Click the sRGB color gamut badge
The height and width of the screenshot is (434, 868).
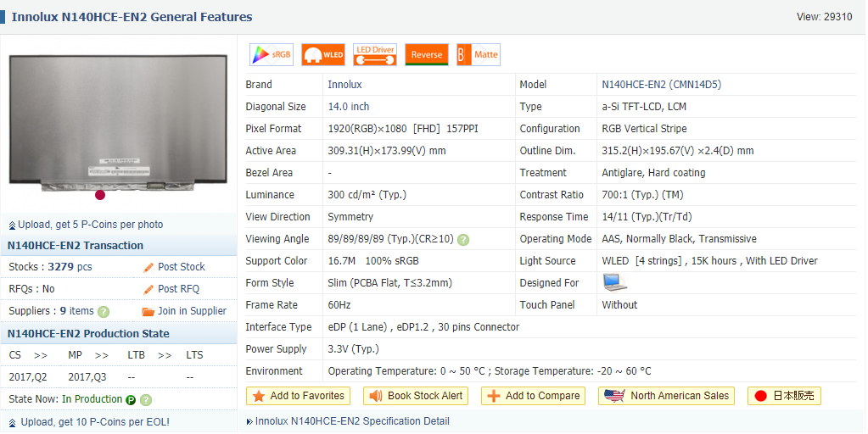pyautogui.click(x=272, y=55)
